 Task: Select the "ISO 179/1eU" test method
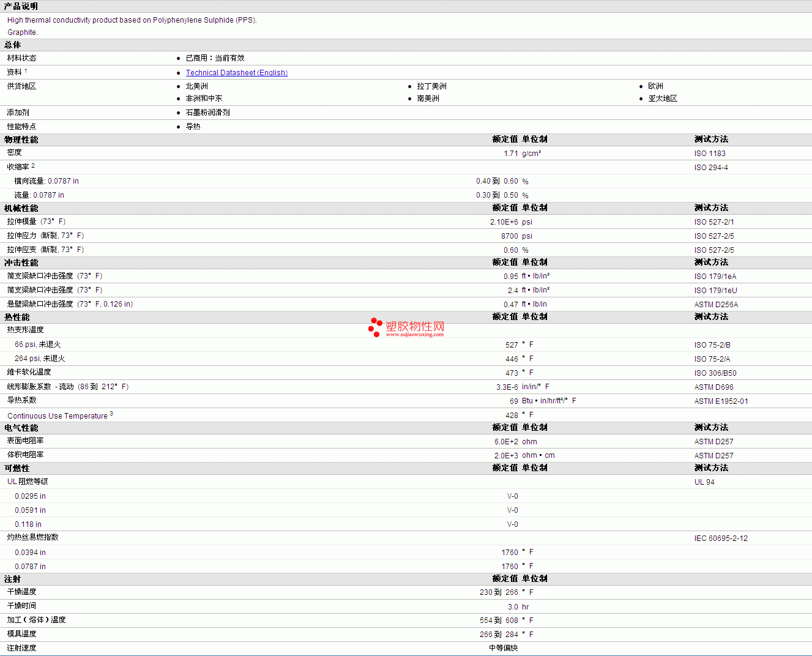click(x=716, y=291)
